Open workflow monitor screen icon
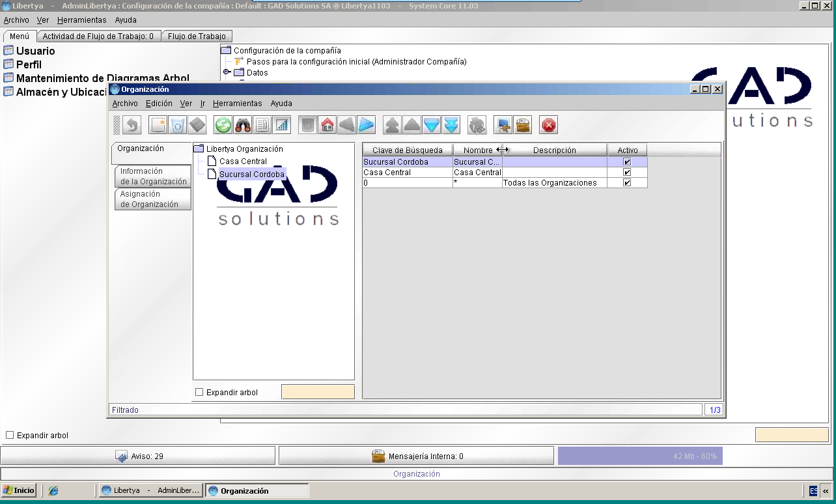 [x=503, y=125]
